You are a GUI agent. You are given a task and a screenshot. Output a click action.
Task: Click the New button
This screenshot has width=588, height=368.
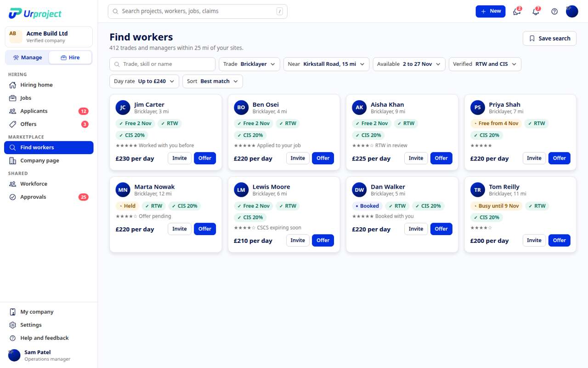click(491, 11)
